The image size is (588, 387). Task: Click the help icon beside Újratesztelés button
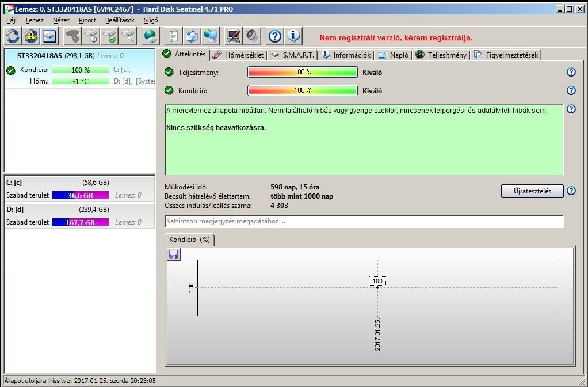pyautogui.click(x=571, y=191)
